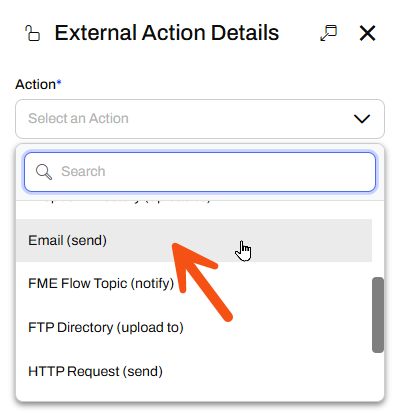Click the External Action Details heading
The image size is (400, 416).
[167, 33]
